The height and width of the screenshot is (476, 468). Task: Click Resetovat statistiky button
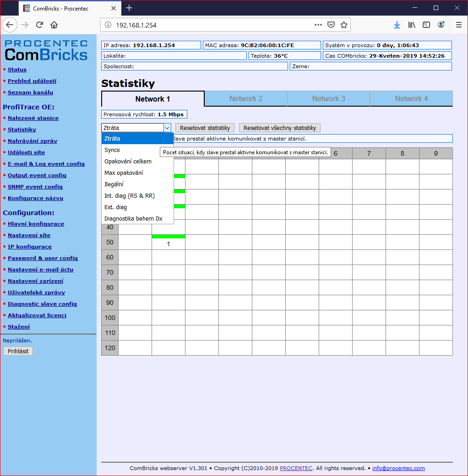coord(205,128)
